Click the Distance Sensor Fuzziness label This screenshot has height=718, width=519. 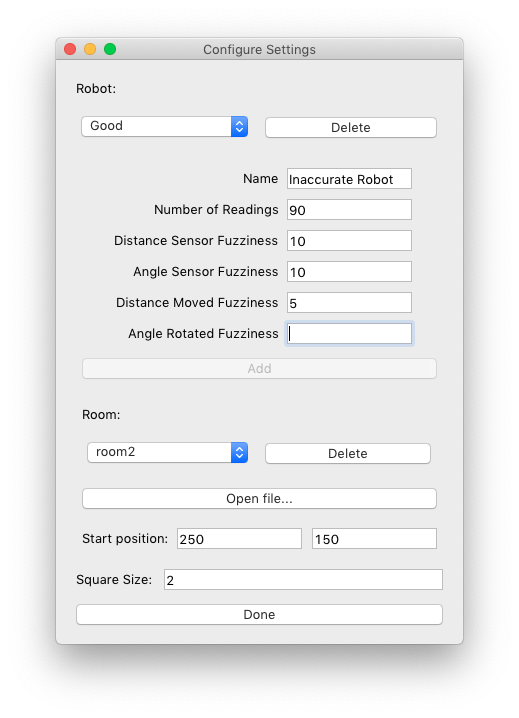coord(196,240)
